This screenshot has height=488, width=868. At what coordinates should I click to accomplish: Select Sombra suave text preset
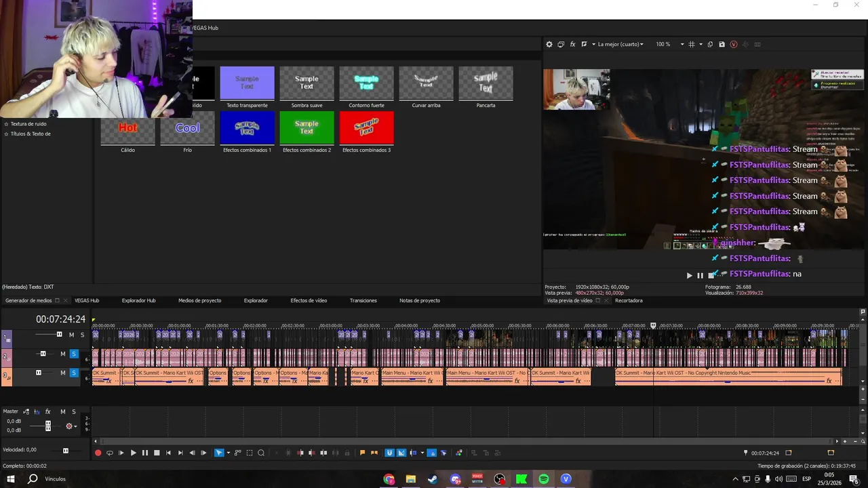coord(307,83)
